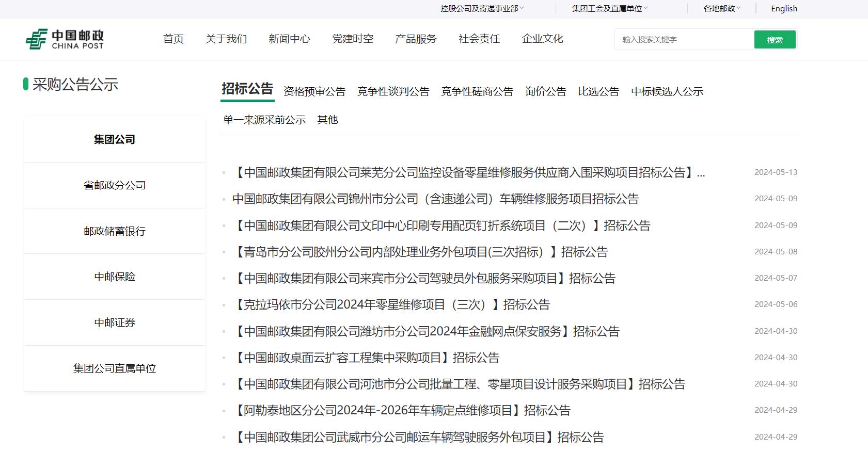Expand 集团工会及直属单位 dropdown

tap(610, 8)
